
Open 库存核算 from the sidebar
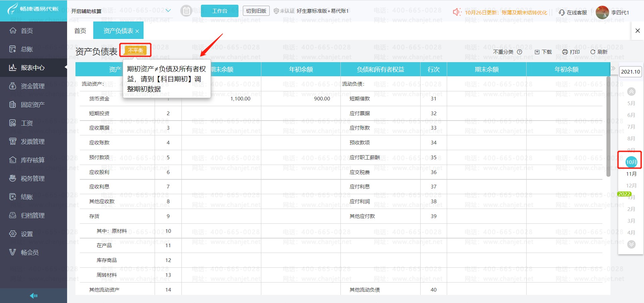pos(32,160)
